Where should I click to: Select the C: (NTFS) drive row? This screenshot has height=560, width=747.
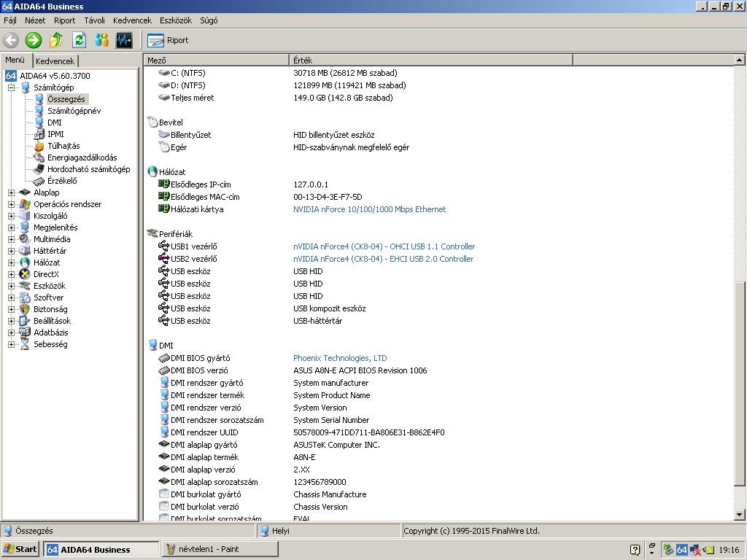coord(438,74)
